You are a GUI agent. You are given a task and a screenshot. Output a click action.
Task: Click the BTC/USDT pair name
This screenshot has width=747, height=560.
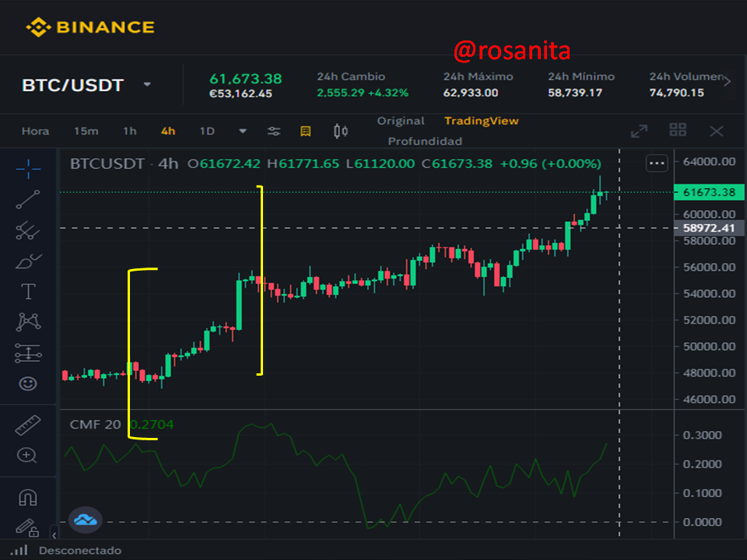tap(73, 86)
